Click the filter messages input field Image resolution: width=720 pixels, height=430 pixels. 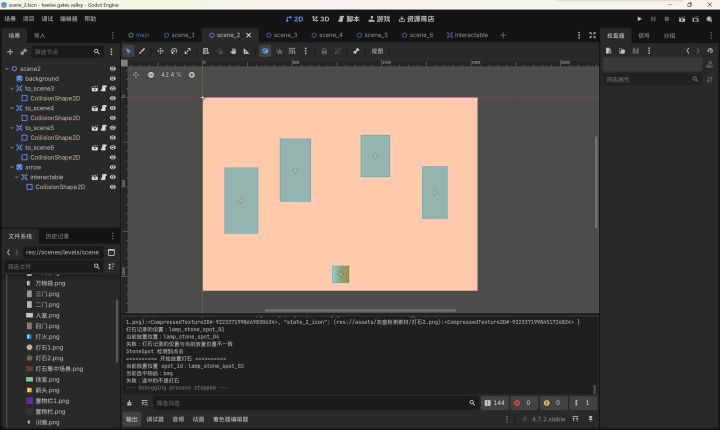(x=315, y=403)
